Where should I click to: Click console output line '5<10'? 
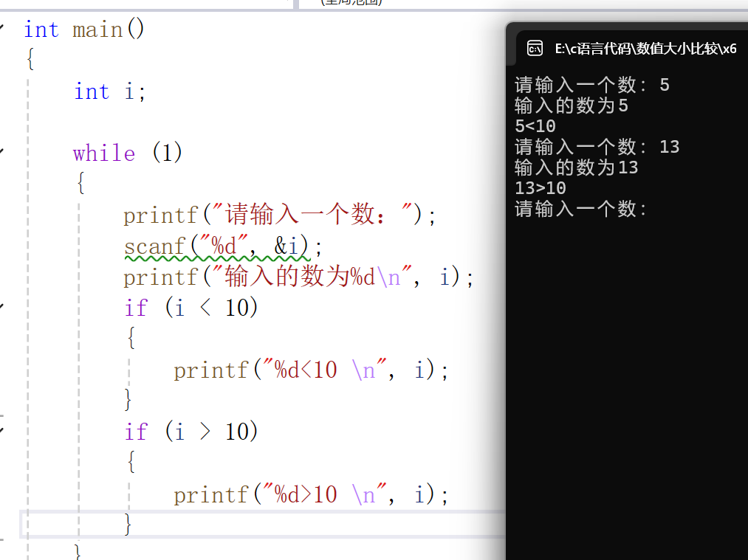click(x=535, y=126)
